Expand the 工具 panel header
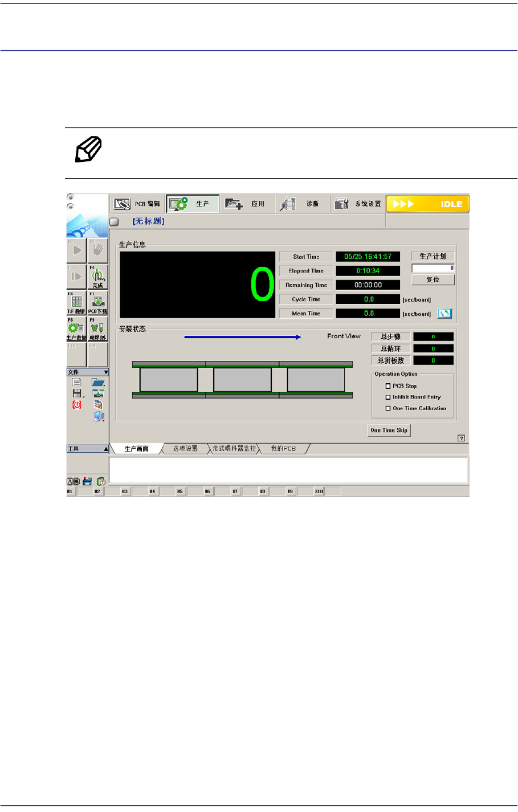 tap(87, 449)
